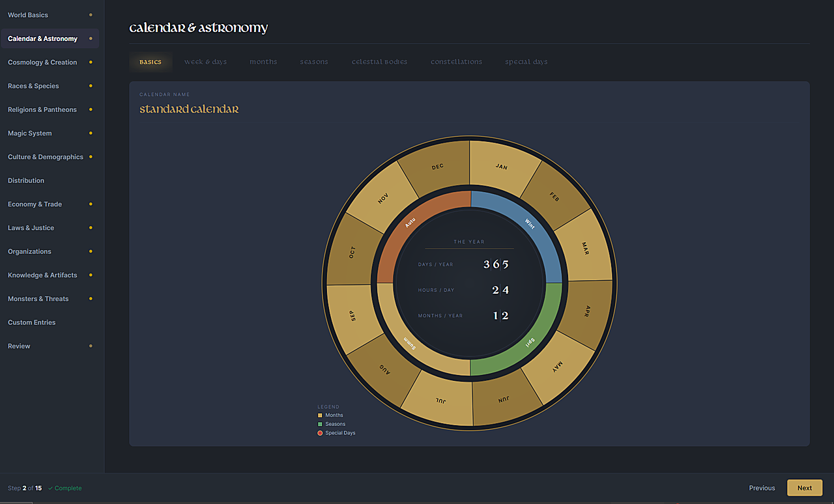Screen dimensions: 834x504
Task: Open Economy & Trade section
Action: (50, 204)
